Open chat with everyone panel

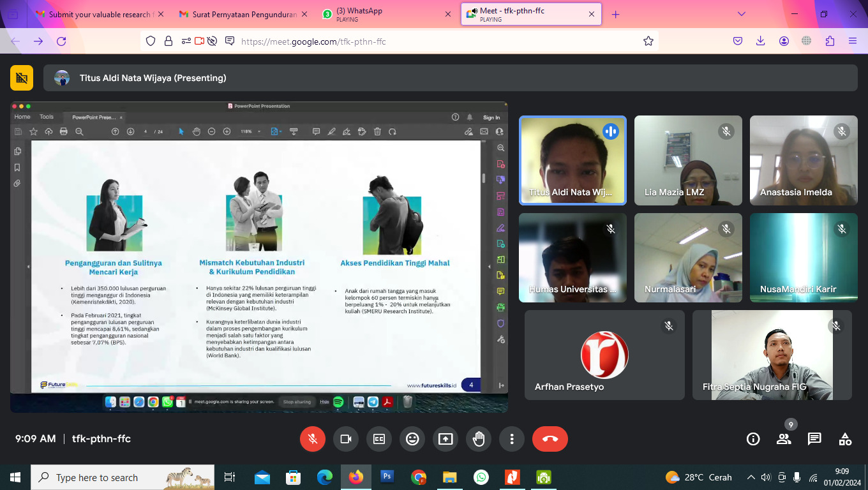814,439
